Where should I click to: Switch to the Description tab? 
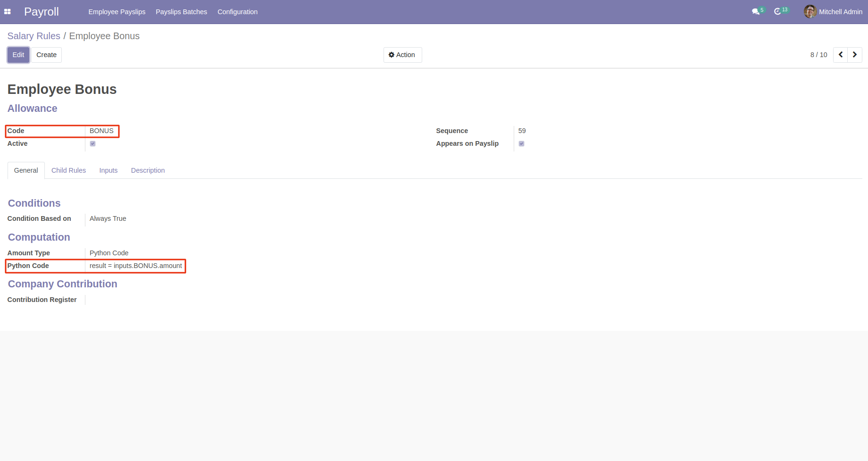click(148, 170)
